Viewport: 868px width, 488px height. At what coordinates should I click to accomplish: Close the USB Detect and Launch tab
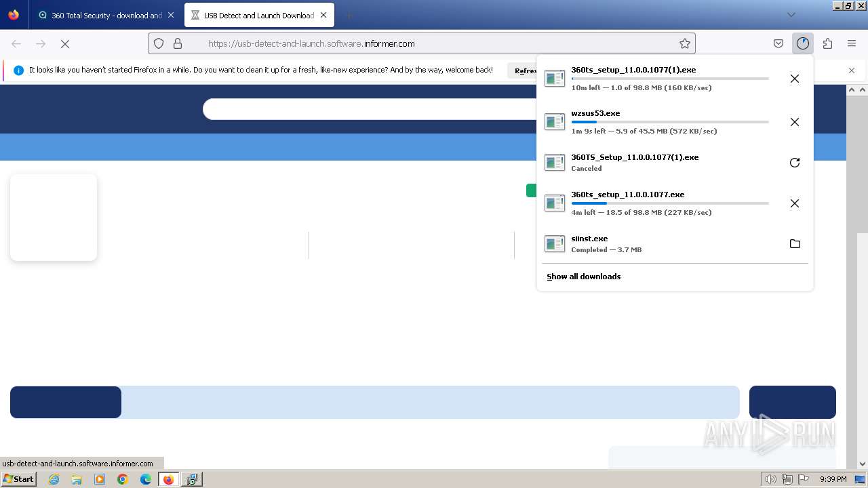[323, 15]
